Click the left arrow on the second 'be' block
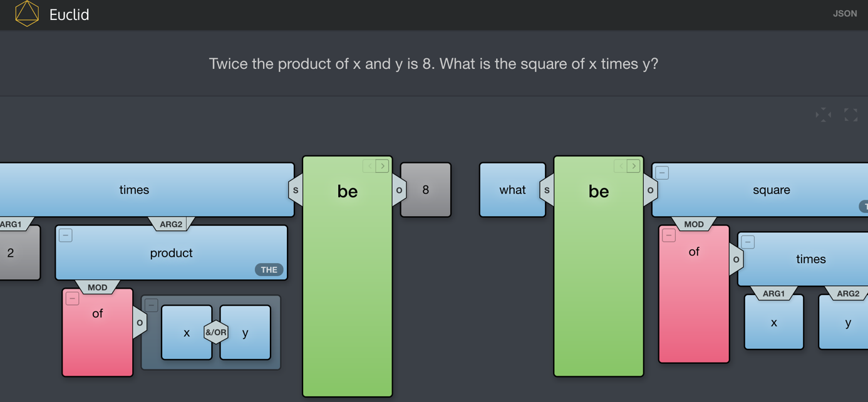Screen dimensions: 868x402 click(x=621, y=166)
